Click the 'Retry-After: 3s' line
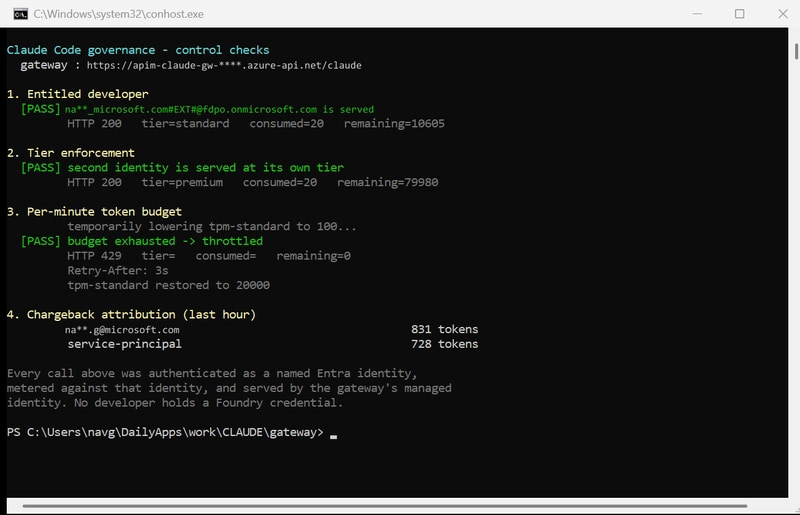Viewport: 800px width, 515px height. point(118,271)
